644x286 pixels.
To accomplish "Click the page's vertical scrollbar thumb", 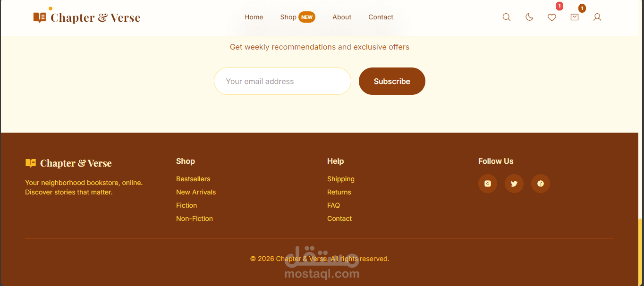I will (x=641, y=252).
